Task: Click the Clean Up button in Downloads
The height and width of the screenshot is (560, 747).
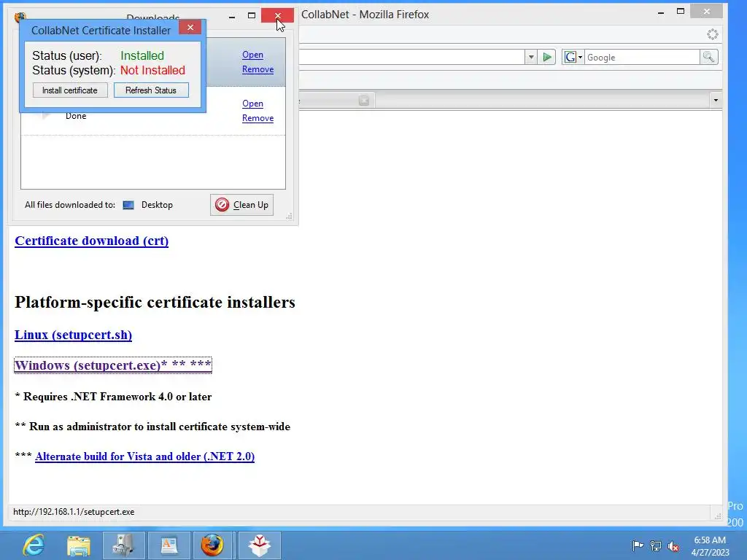Action: tap(242, 205)
